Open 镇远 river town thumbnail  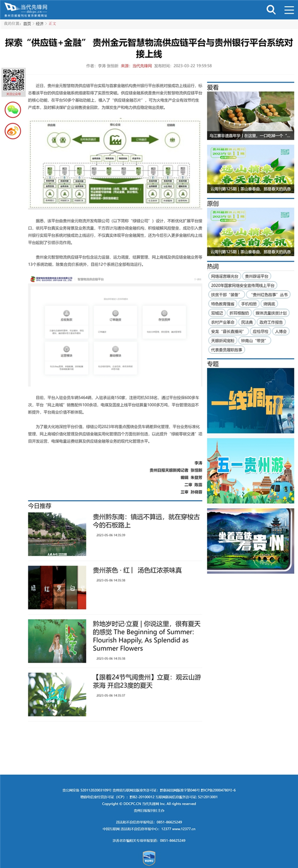57,534
